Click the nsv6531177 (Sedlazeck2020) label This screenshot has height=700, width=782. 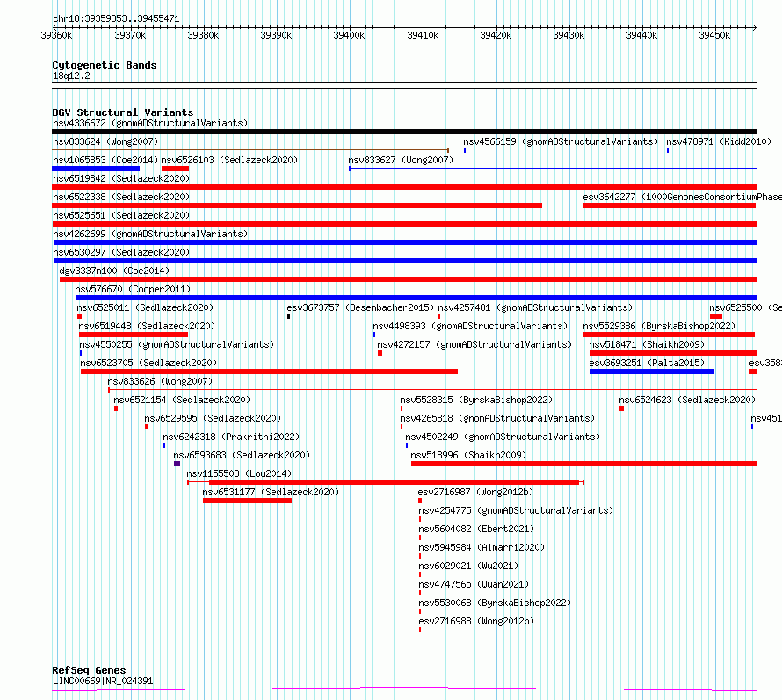pyautogui.click(x=271, y=492)
